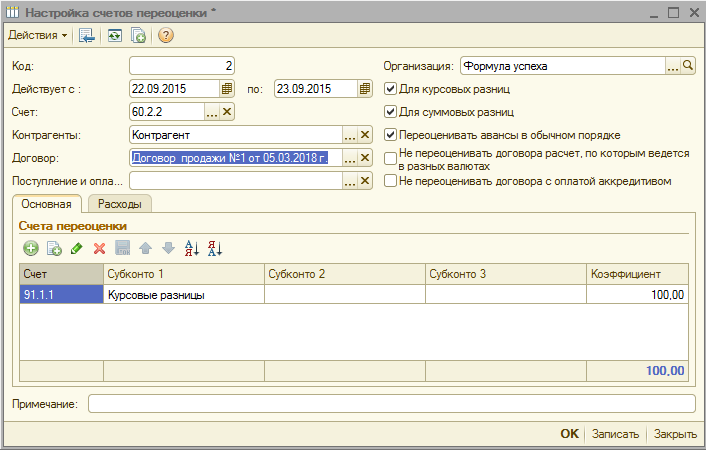Open the help question mark icon
This screenshot has height=450, width=706.
click(166, 35)
